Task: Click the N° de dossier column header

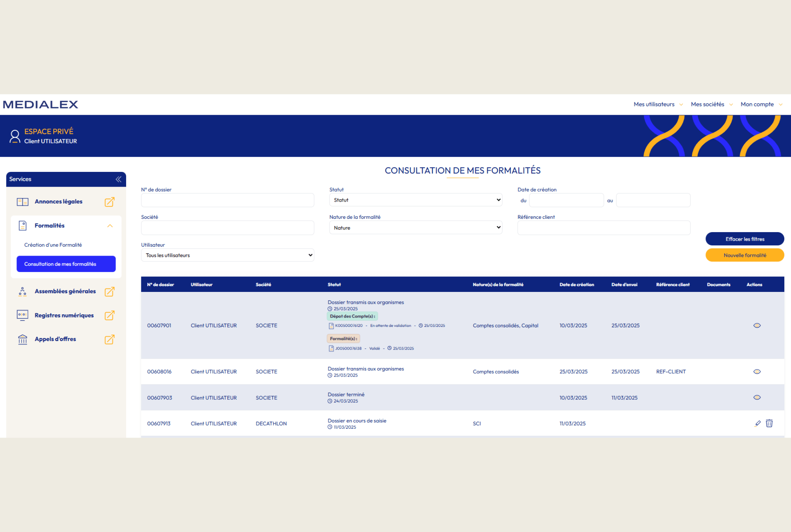Action: [161, 285]
